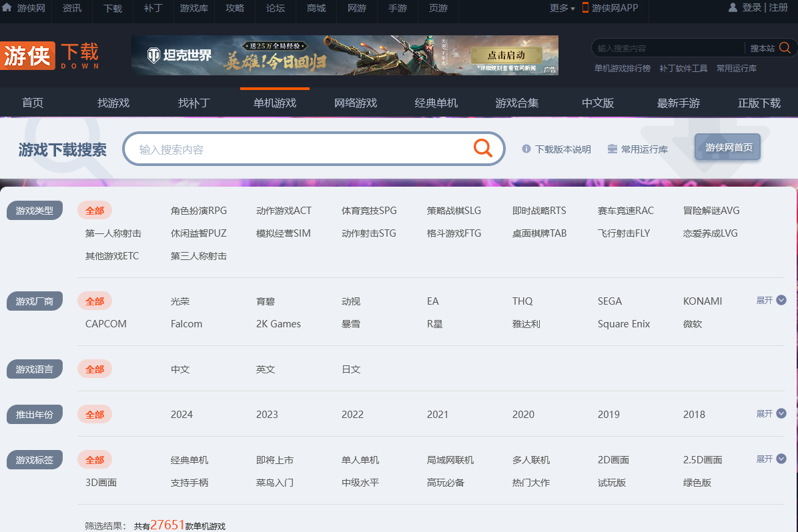798x532 pixels.
Task: Click the 游侠下载 logo
Action: tap(50, 56)
